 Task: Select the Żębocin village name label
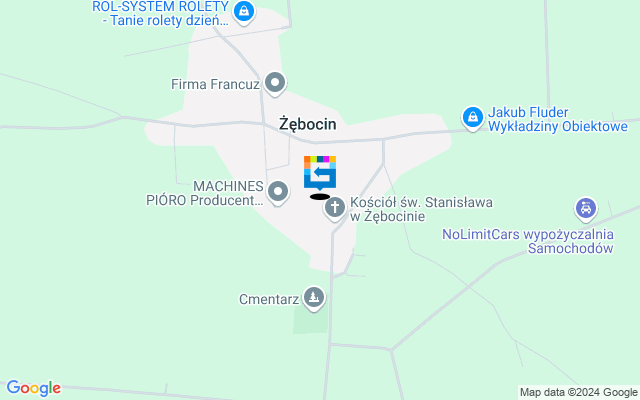coord(308,124)
